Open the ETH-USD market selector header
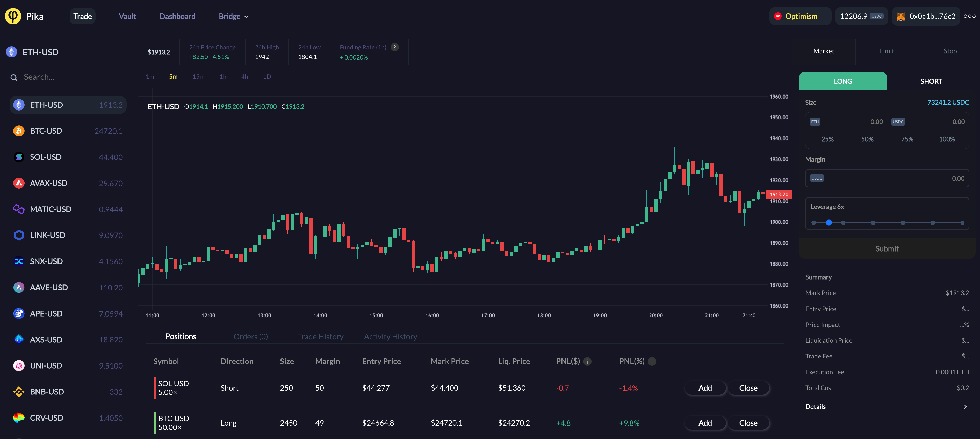The image size is (980, 439). click(x=40, y=52)
